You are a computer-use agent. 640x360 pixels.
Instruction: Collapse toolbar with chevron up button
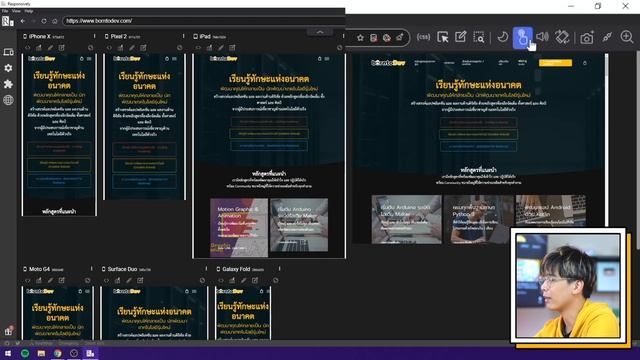pos(320,32)
